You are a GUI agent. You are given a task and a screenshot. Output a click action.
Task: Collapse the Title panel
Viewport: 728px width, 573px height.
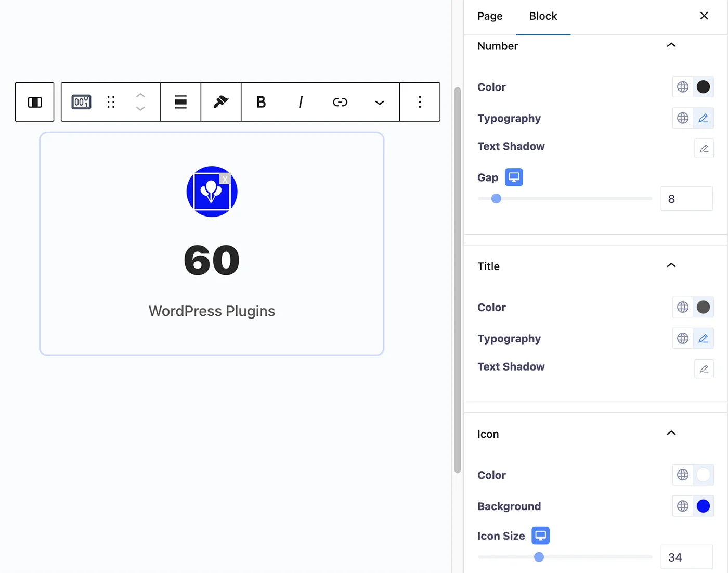coord(671,265)
